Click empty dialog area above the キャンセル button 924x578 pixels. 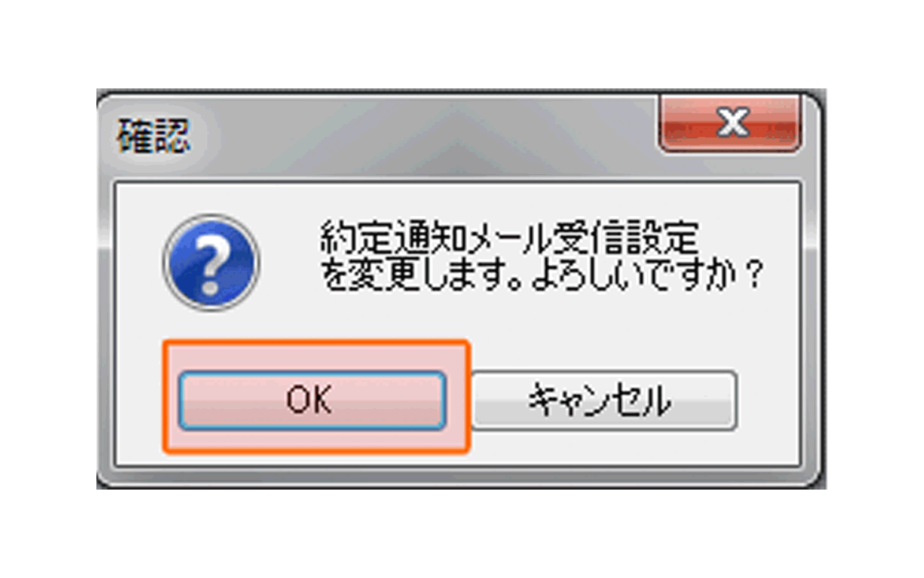point(604,341)
